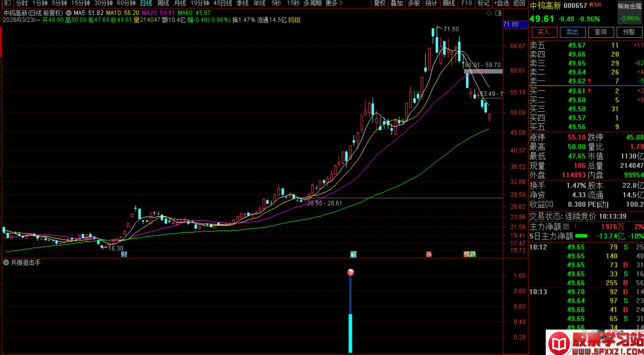Select the 60分钟 period tab
Viewport: 644px width, 355px height.
[126, 3]
